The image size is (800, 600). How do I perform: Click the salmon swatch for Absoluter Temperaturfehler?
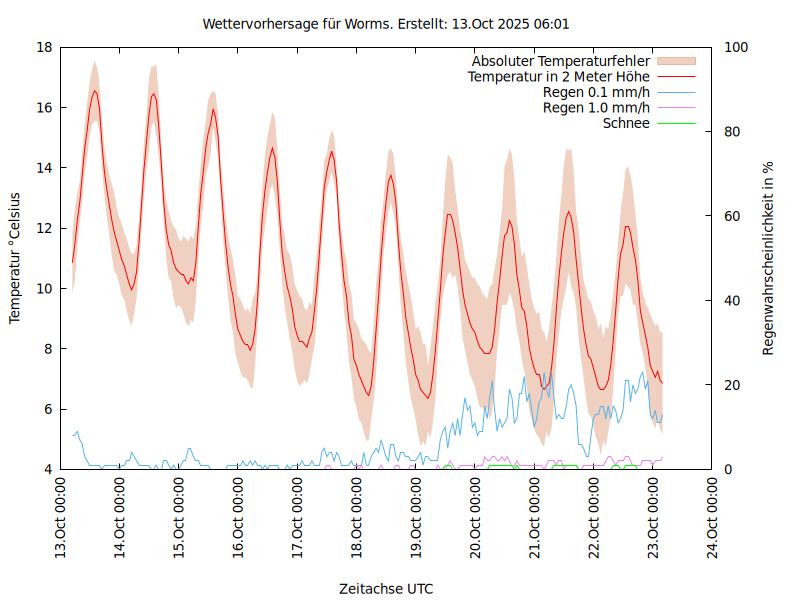coord(676,61)
